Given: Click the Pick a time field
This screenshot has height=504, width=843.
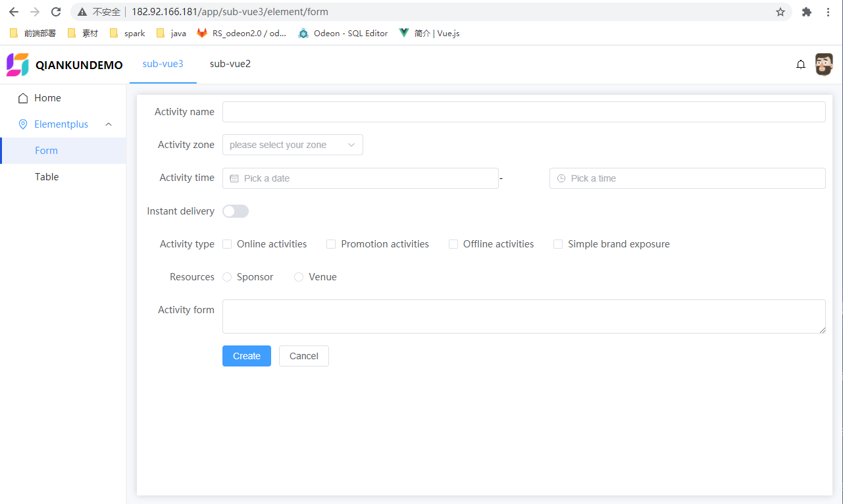Looking at the screenshot, I should pos(688,178).
